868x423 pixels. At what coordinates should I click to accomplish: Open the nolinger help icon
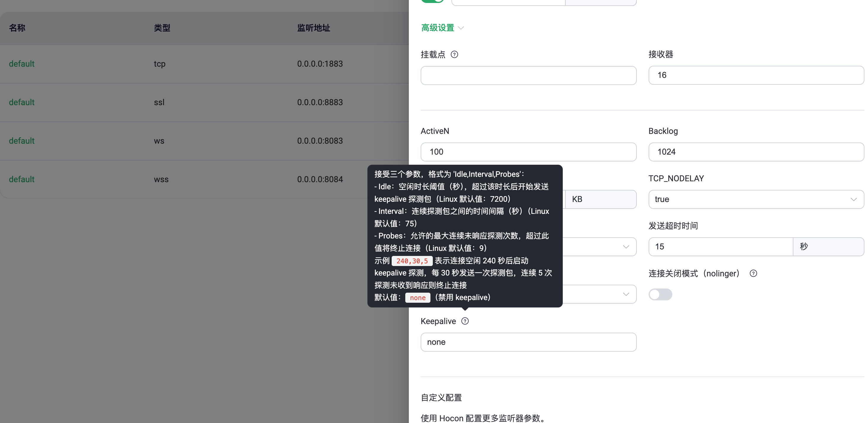[753, 273]
